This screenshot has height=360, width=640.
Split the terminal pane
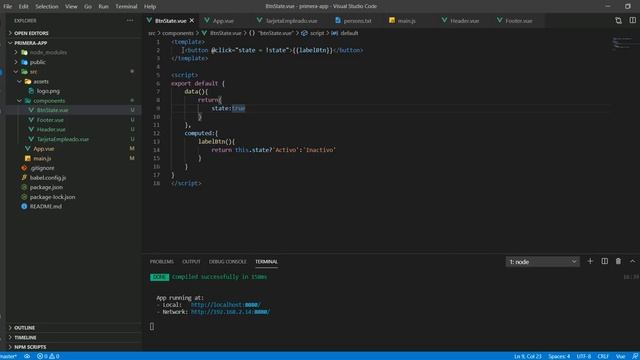[604, 261]
